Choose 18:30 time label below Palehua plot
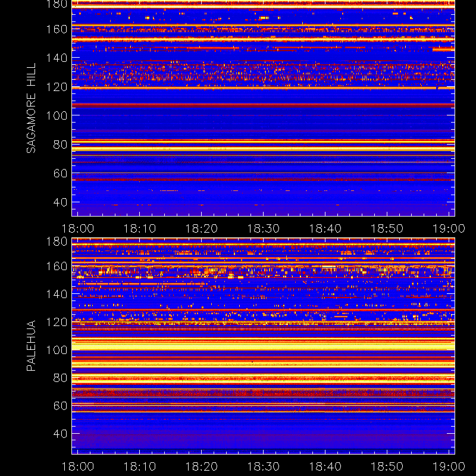This screenshot has height=476, width=476. 263,466
